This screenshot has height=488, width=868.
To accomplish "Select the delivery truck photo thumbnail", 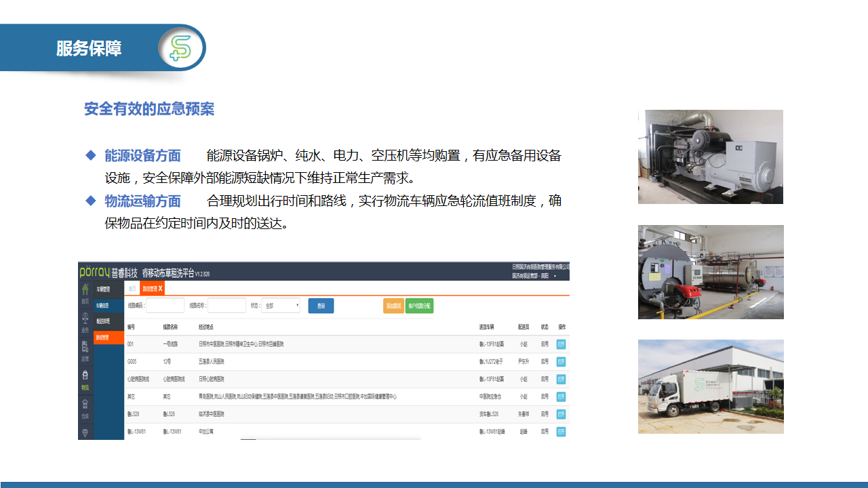I will [x=711, y=386].
